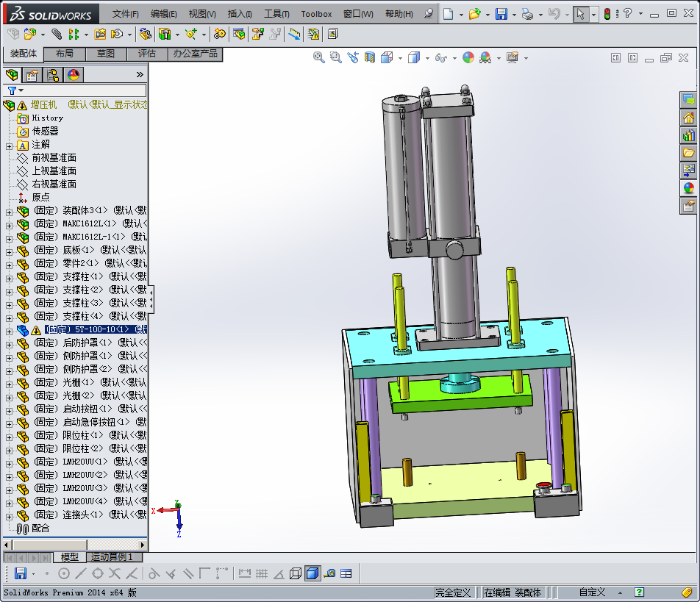
Task: Switch to the 草图 command tab
Action: coord(106,54)
